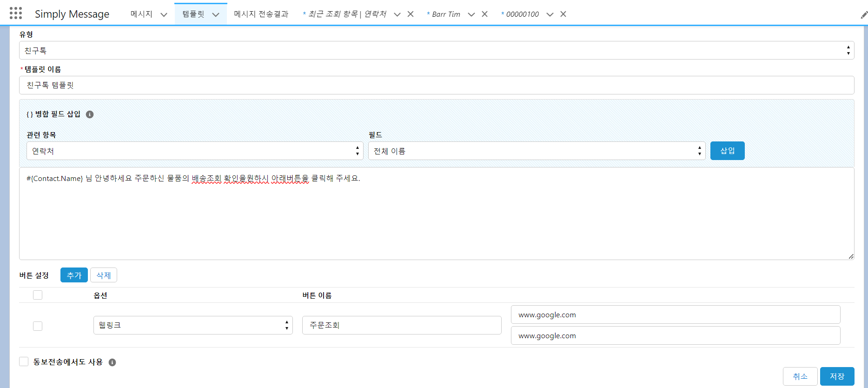Screen dimensions: 868x388
Task: Click the pencil edit icon in navigation bar
Action: 863,15
